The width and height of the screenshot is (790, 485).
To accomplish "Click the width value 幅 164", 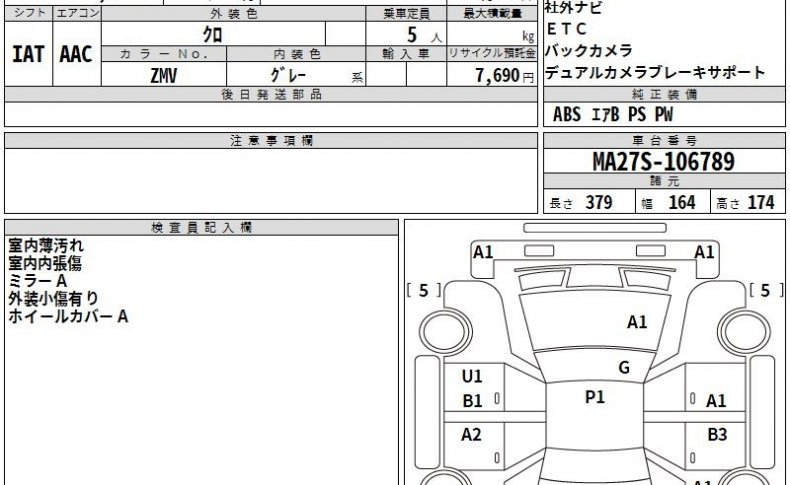I will pyautogui.click(x=668, y=202).
